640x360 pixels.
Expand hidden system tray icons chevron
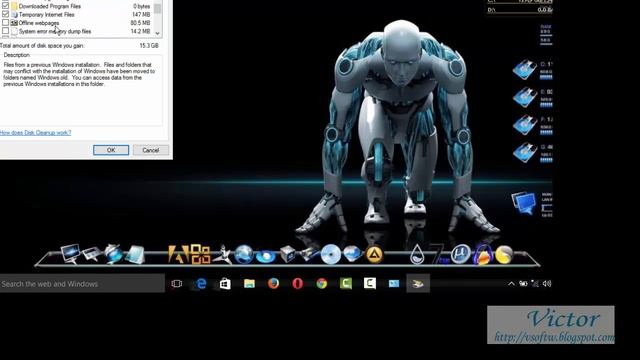511,284
